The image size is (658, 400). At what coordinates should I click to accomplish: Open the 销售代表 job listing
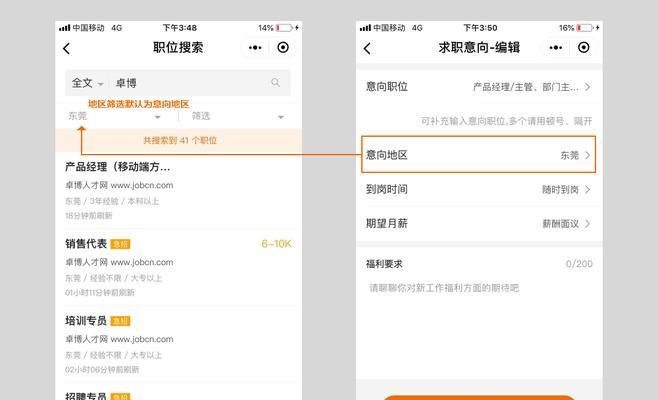click(86, 244)
